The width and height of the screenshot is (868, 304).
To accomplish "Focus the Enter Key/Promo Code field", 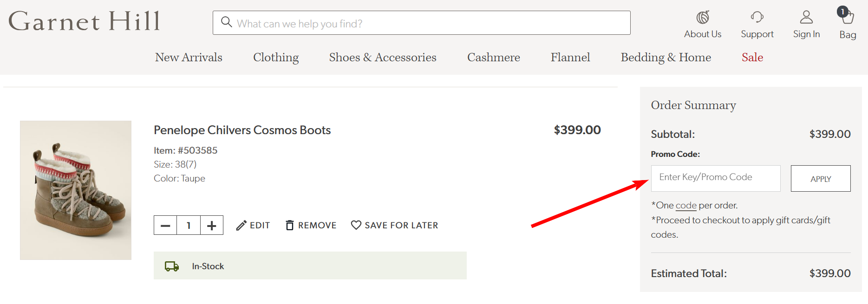I will [715, 178].
